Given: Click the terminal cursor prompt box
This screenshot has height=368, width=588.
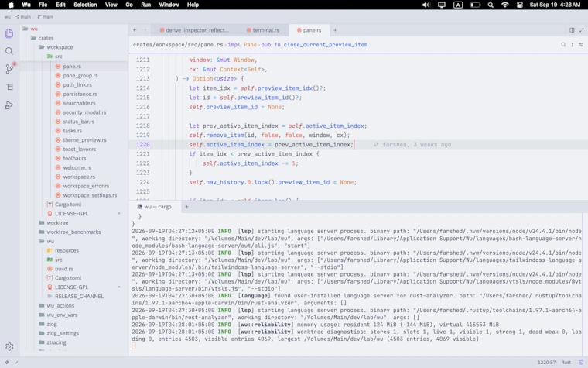Looking at the screenshot, I should pos(134,346).
